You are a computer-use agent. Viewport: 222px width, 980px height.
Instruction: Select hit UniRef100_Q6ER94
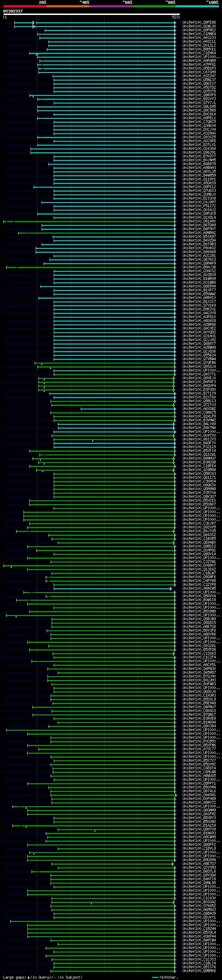tap(199, 286)
